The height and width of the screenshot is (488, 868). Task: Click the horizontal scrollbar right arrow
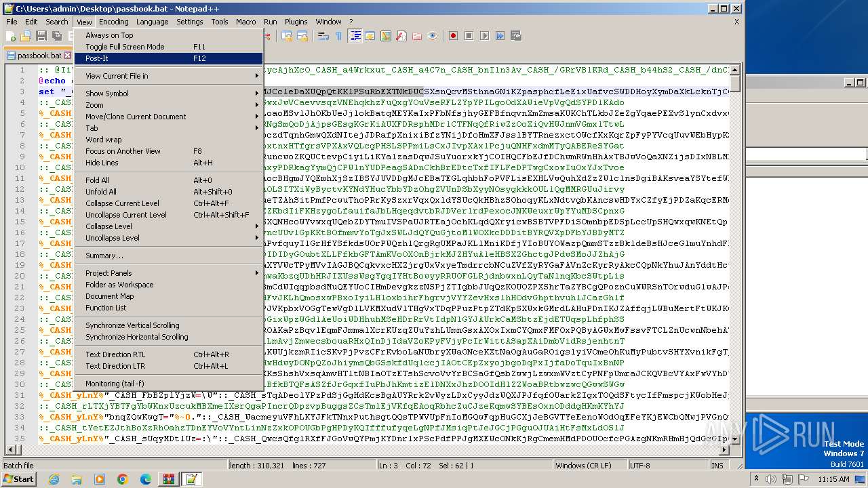click(x=724, y=449)
